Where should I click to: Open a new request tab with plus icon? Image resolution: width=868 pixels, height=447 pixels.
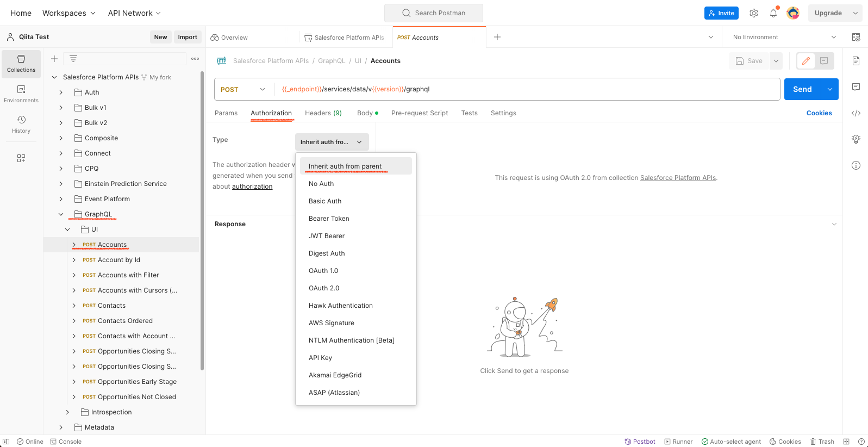(x=497, y=37)
